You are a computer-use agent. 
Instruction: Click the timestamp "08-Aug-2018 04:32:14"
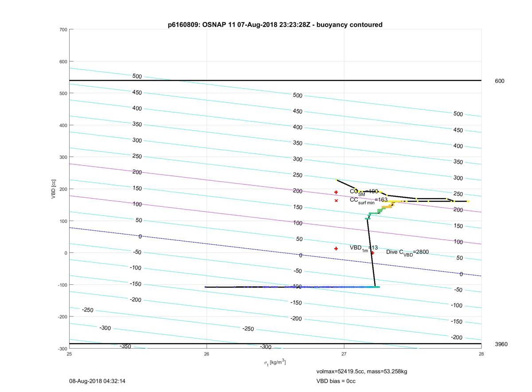coord(98,381)
